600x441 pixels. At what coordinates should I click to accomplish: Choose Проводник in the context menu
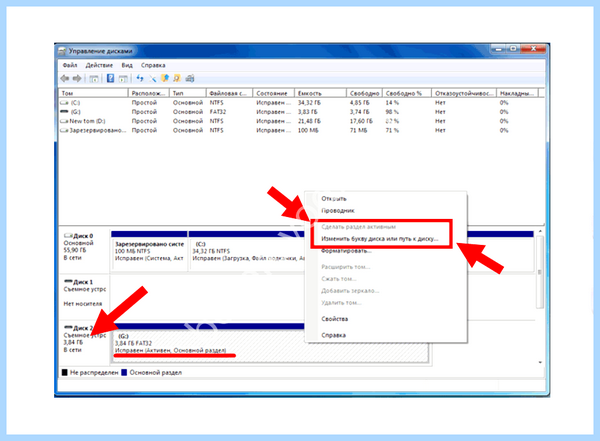tap(386, 211)
